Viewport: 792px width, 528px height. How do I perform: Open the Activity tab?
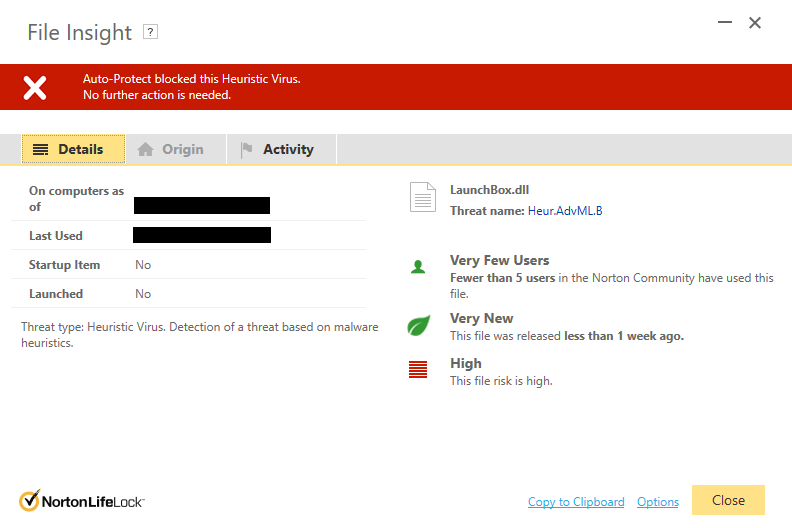281,150
